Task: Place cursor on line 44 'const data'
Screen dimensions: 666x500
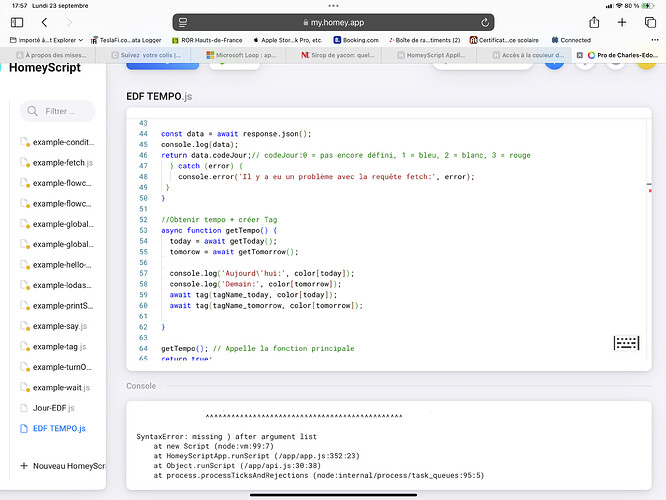Action: pyautogui.click(x=236, y=134)
